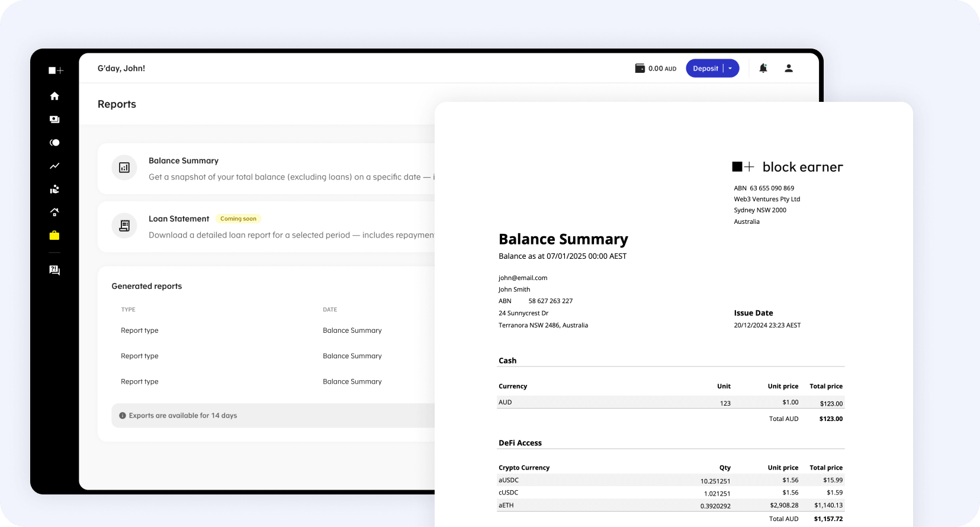Click the 0.3920292 quantity value

coord(715,506)
